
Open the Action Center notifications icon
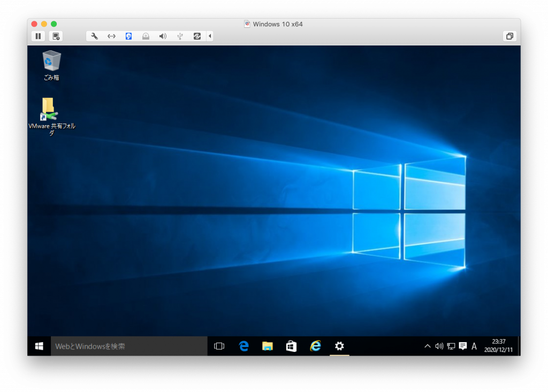tap(463, 346)
